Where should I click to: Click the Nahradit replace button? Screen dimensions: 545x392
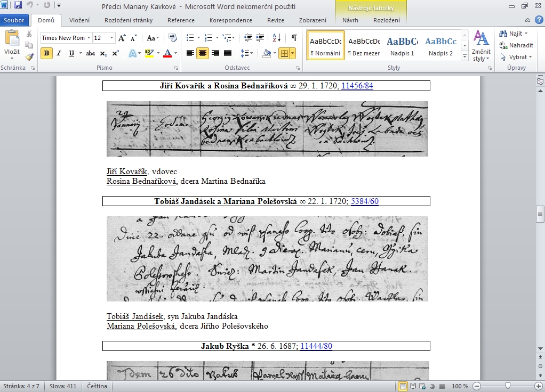point(516,45)
